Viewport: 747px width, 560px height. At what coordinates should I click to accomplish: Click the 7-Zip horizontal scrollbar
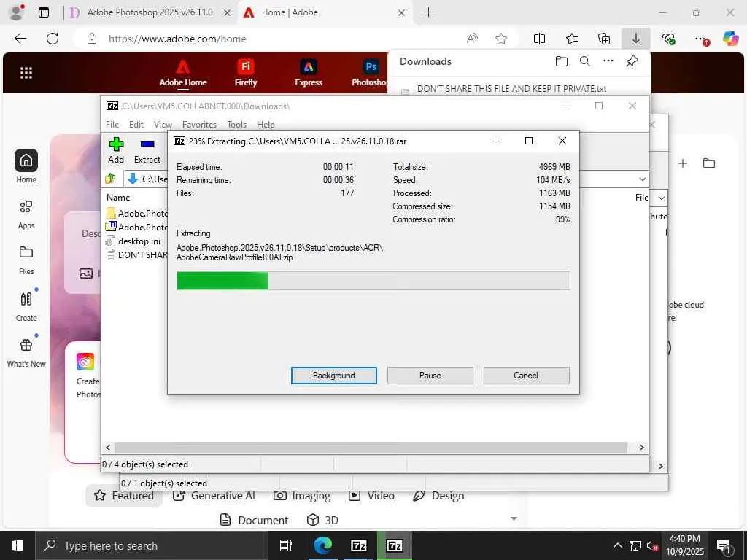tap(371, 448)
